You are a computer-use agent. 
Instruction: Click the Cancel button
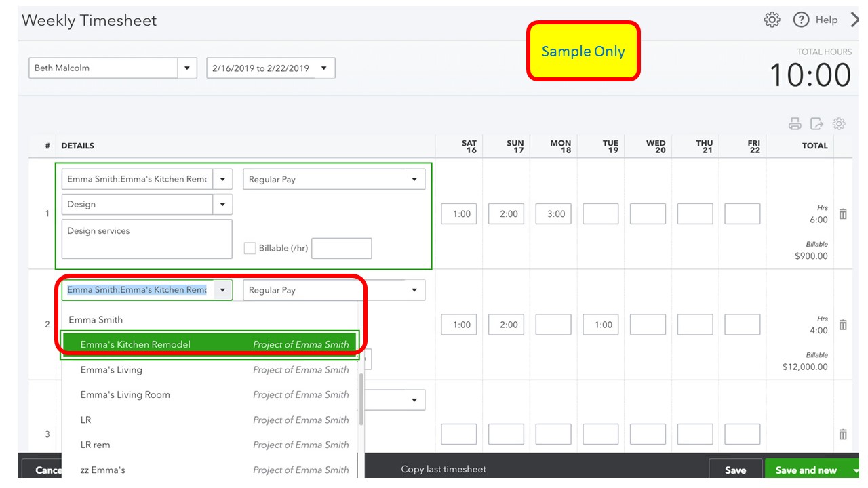(x=44, y=470)
